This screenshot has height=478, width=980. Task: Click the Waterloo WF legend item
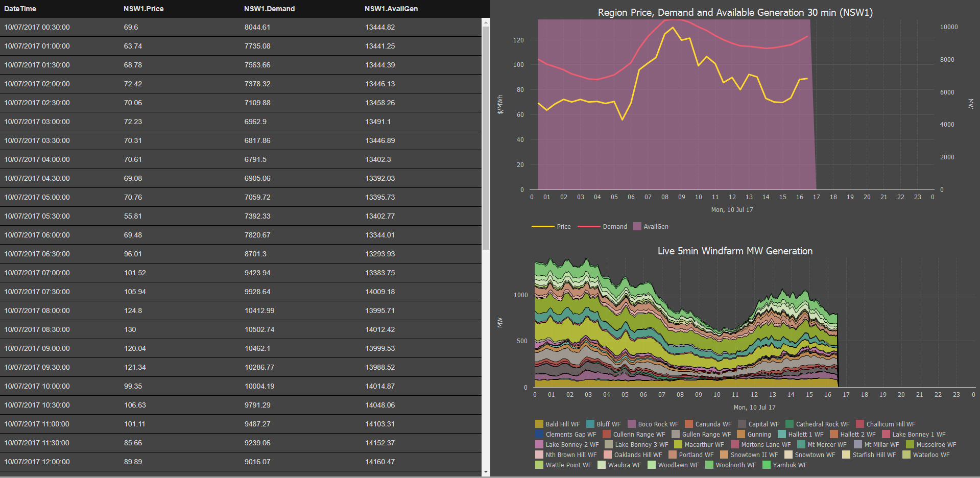click(926, 455)
